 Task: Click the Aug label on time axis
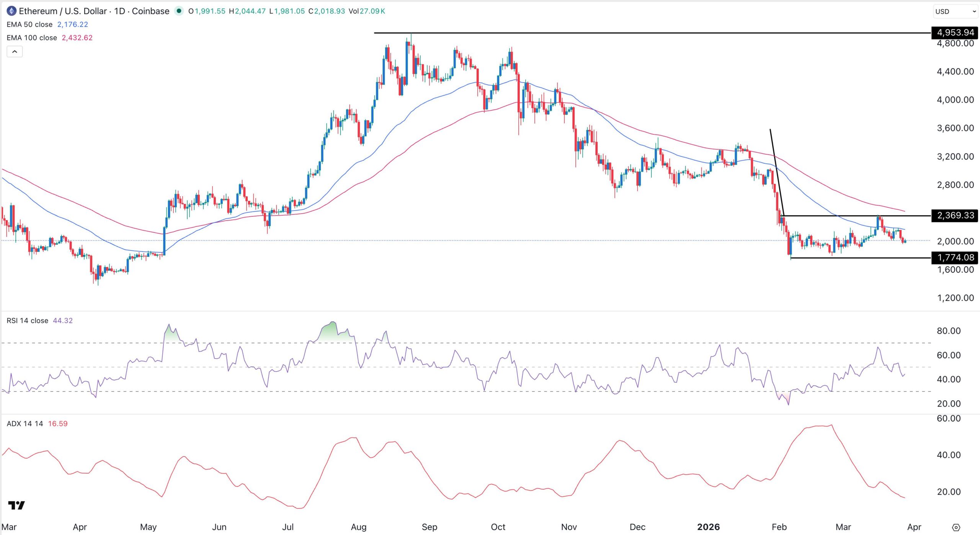click(x=359, y=527)
